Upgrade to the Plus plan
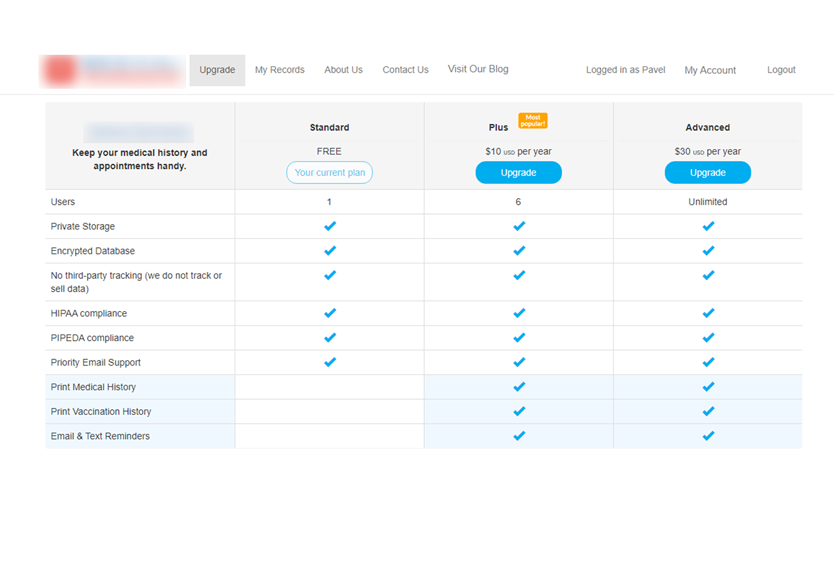Image resolution: width=834 pixels, height=564 pixels. [518, 173]
